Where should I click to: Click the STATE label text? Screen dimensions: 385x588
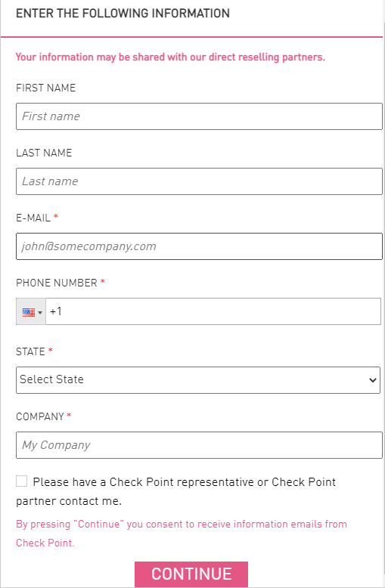pos(30,351)
